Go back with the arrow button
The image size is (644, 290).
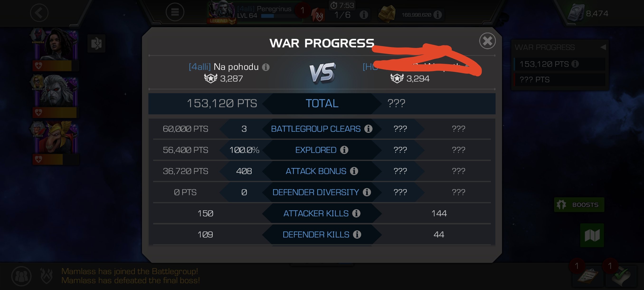coord(39,13)
